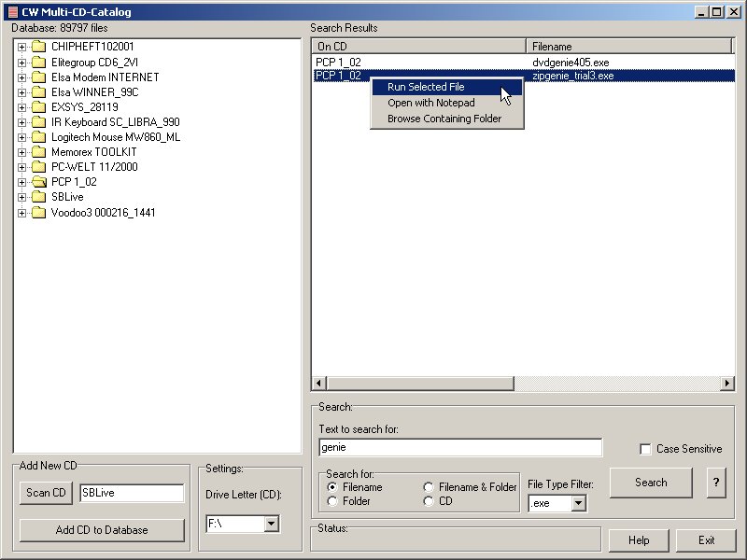Select the PC-WELT 11/2000 tree label
The image size is (747, 560).
(x=94, y=167)
